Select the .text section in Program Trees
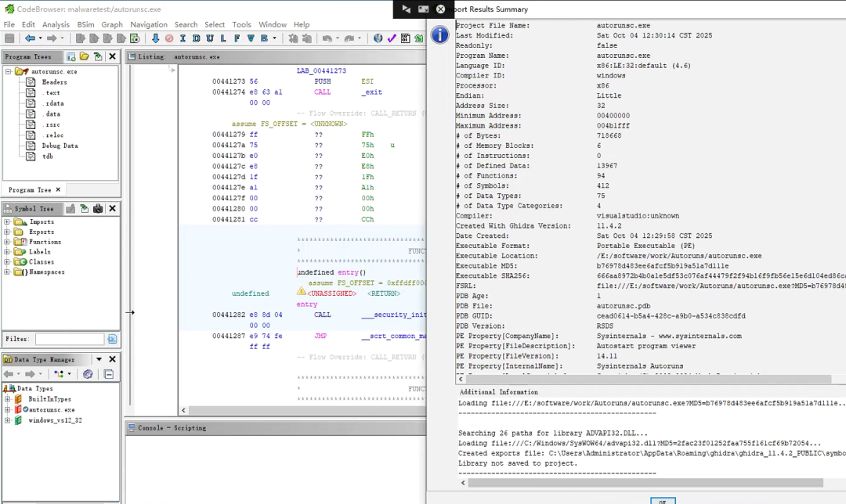The image size is (846, 504). 52,92
